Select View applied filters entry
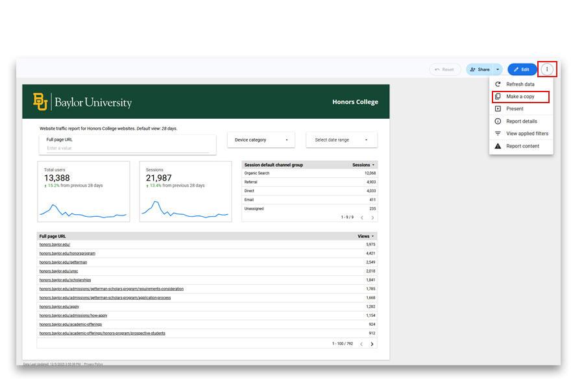The height and width of the screenshot is (392, 584). click(520, 134)
